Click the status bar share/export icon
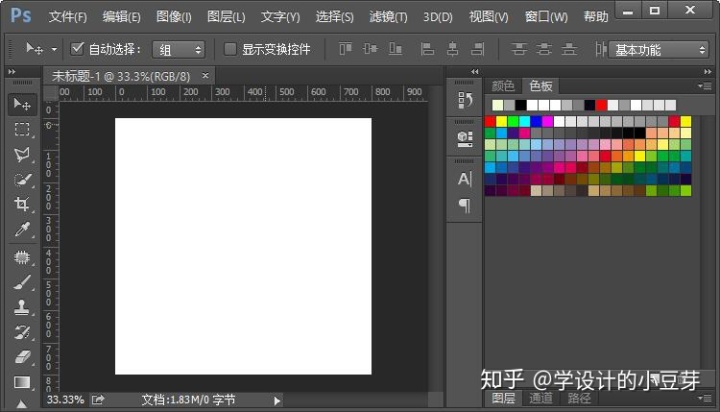 pyautogui.click(x=98, y=400)
